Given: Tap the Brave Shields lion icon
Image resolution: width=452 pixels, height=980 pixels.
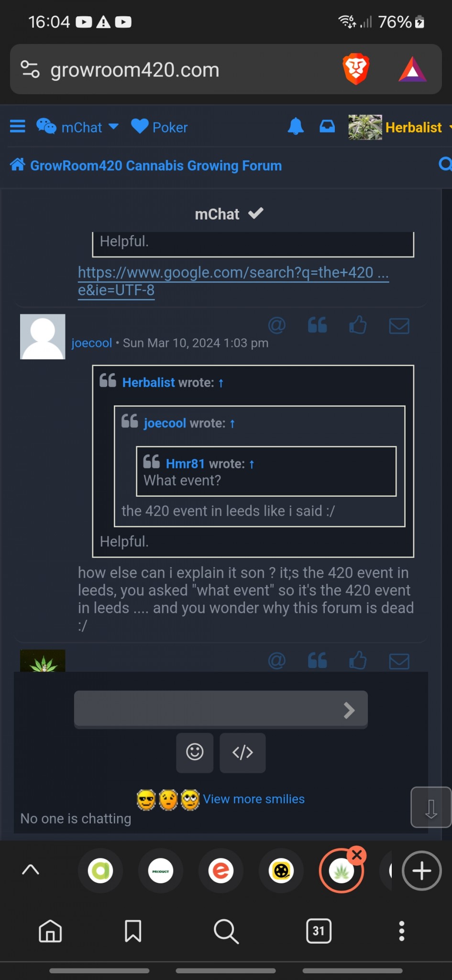Looking at the screenshot, I should (356, 69).
